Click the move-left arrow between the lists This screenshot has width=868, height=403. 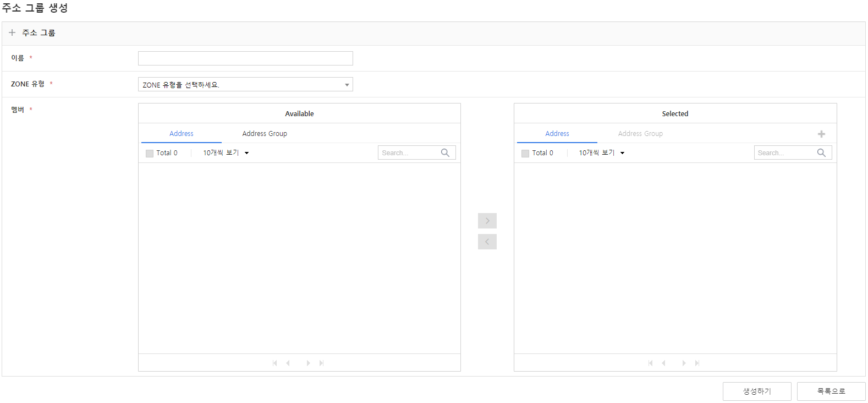(487, 242)
